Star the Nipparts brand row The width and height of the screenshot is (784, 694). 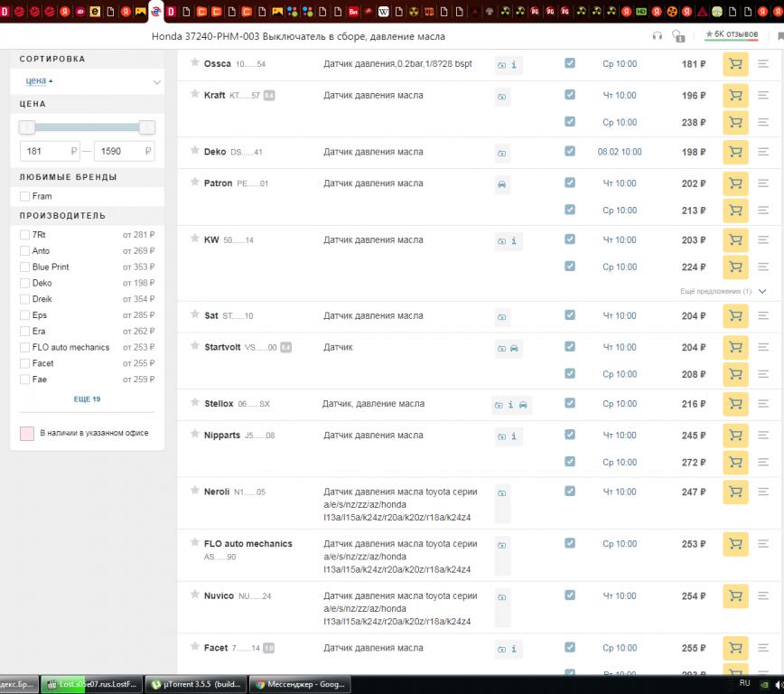195,434
